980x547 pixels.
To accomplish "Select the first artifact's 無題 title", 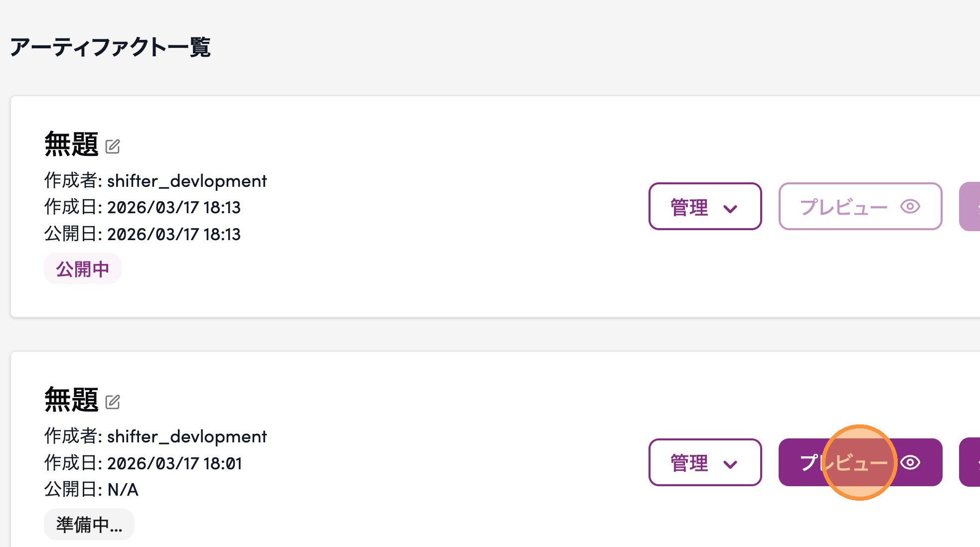I will 72,144.
